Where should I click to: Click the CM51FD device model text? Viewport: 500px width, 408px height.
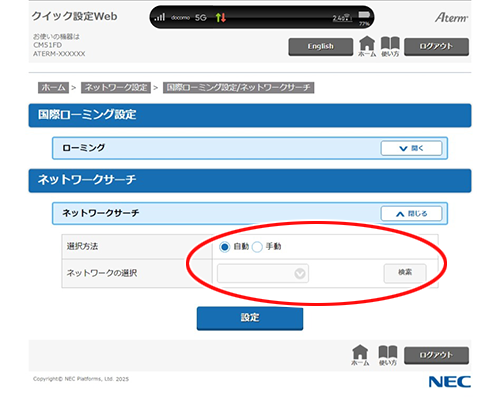[x=47, y=45]
